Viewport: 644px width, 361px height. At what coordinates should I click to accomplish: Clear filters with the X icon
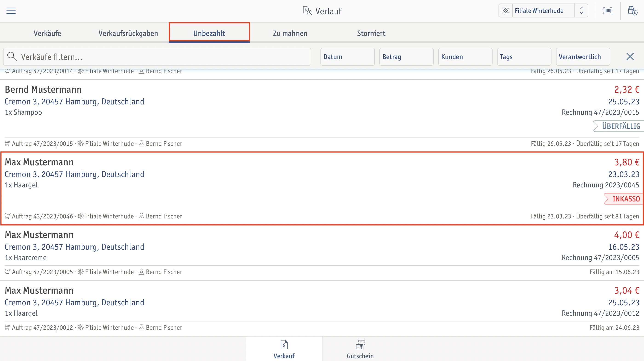coord(630,57)
